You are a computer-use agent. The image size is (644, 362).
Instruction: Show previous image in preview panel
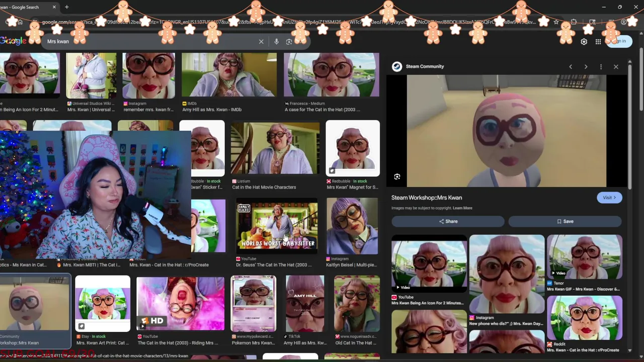(x=571, y=66)
